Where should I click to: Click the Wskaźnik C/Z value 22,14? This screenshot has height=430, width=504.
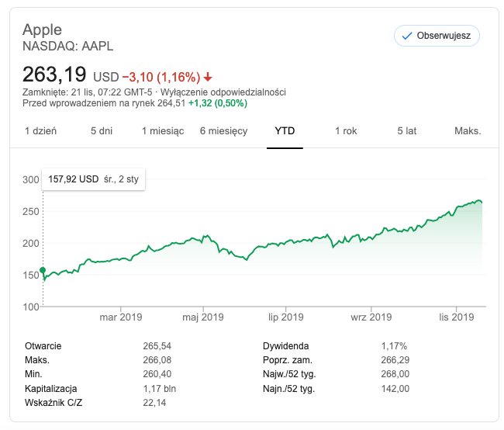154,403
